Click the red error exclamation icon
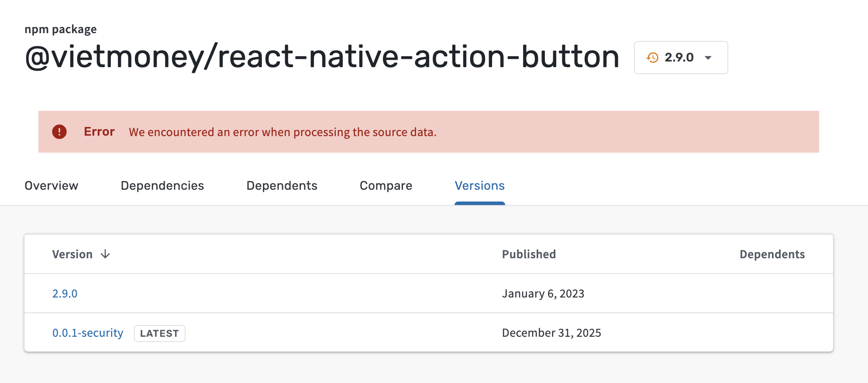Viewport: 868px width, 383px height. point(59,132)
